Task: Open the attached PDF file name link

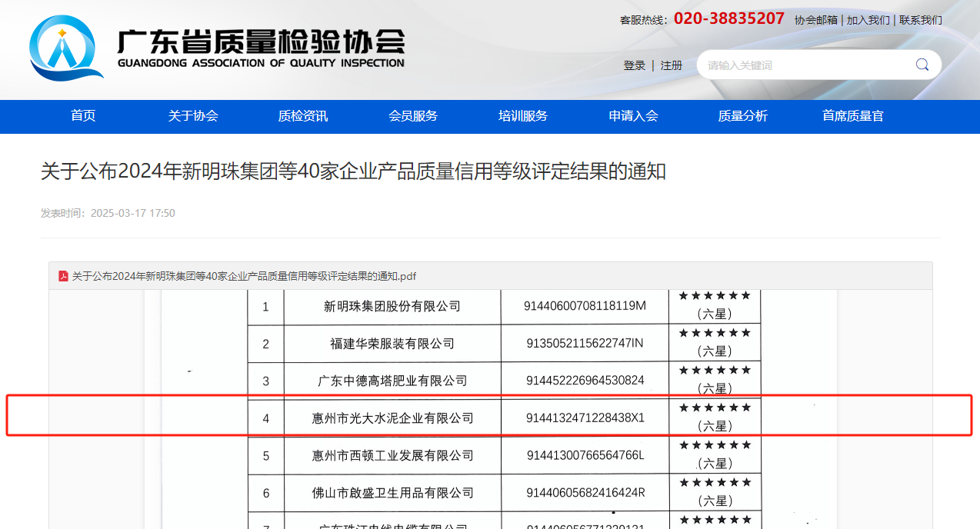Action: 244,276
